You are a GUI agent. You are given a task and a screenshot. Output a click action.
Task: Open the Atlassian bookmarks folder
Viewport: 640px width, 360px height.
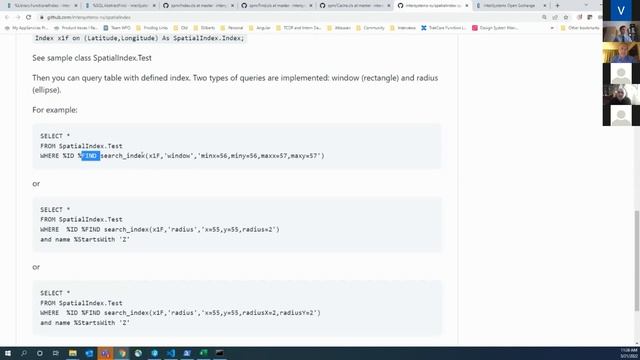coord(339,28)
